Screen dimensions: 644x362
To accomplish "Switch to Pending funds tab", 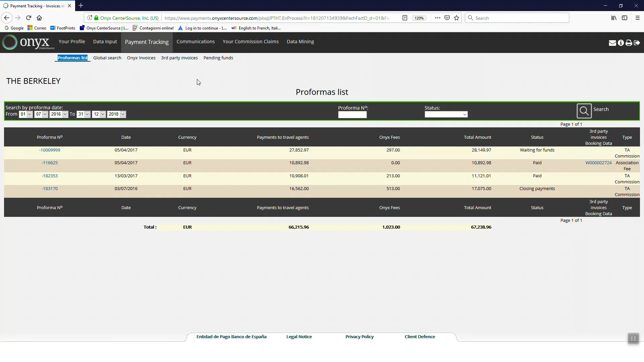I will (218, 58).
